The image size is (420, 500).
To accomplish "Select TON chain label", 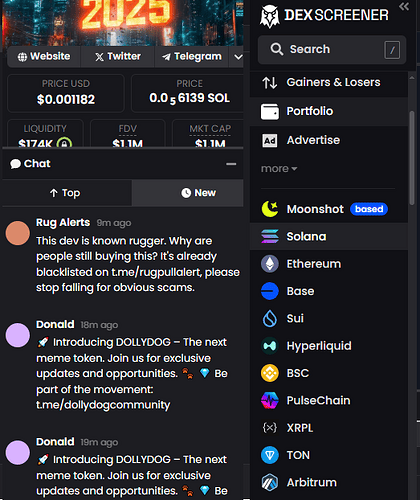I will [298, 455].
